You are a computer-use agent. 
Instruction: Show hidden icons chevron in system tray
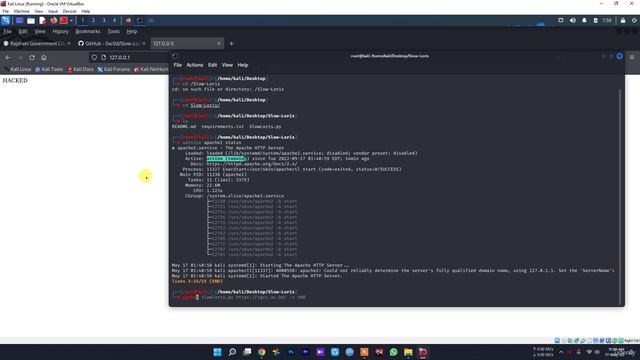click(x=561, y=352)
